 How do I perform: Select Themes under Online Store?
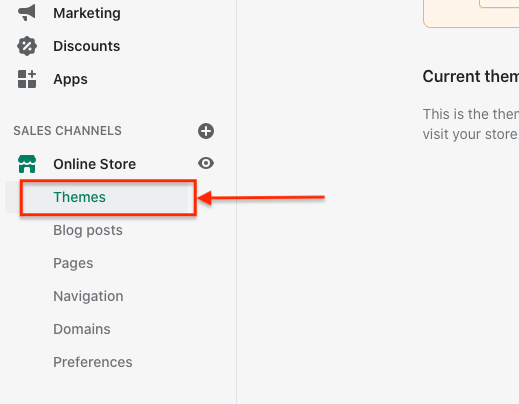[x=79, y=197]
